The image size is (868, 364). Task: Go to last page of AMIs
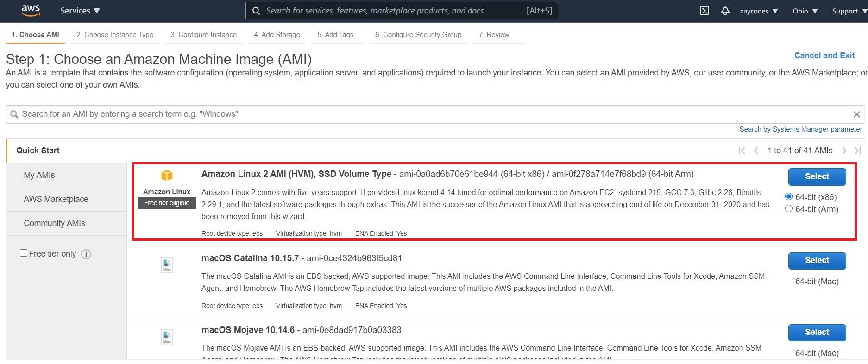point(857,151)
